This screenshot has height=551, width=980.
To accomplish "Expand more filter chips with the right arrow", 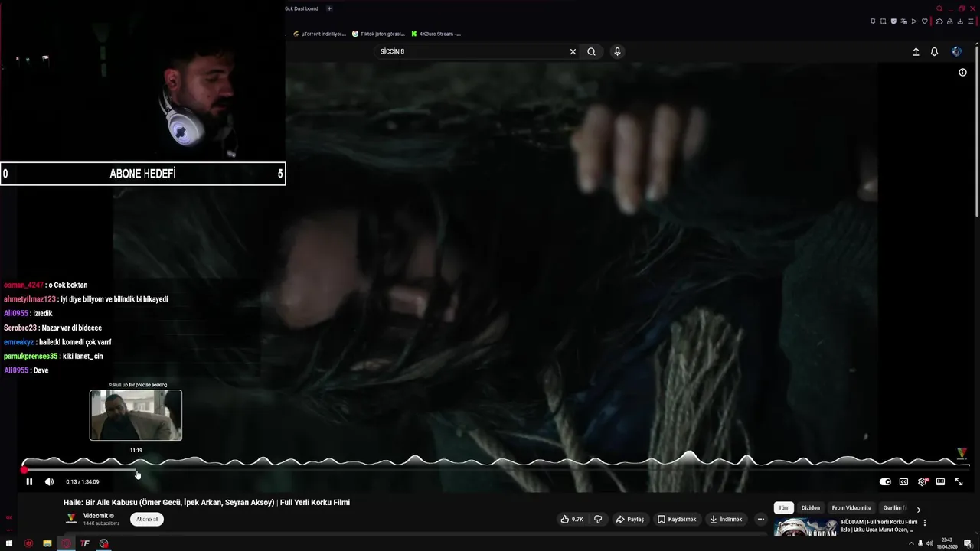I will click(x=919, y=509).
